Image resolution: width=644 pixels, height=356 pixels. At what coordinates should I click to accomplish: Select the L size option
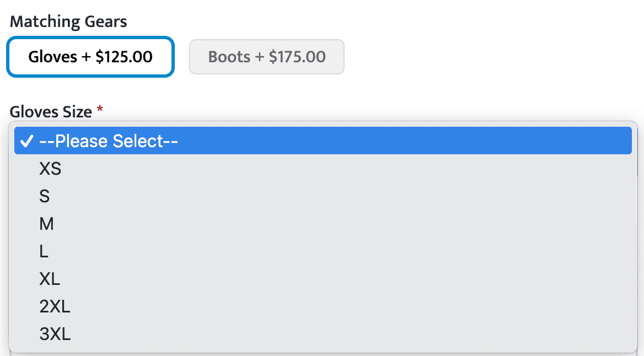[44, 251]
